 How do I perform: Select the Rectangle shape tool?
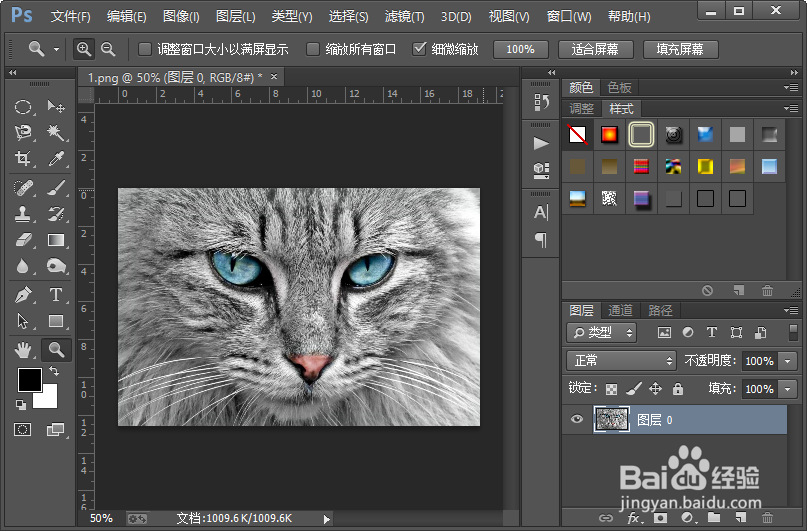[56, 321]
